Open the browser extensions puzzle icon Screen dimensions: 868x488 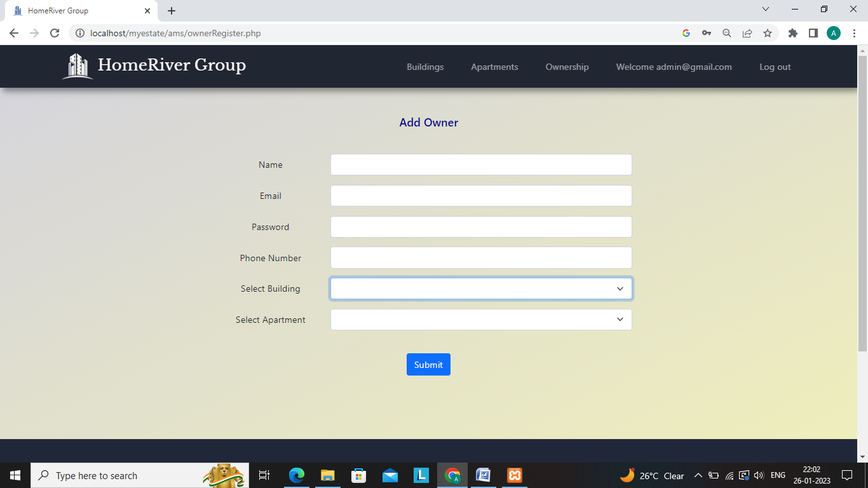[792, 32]
